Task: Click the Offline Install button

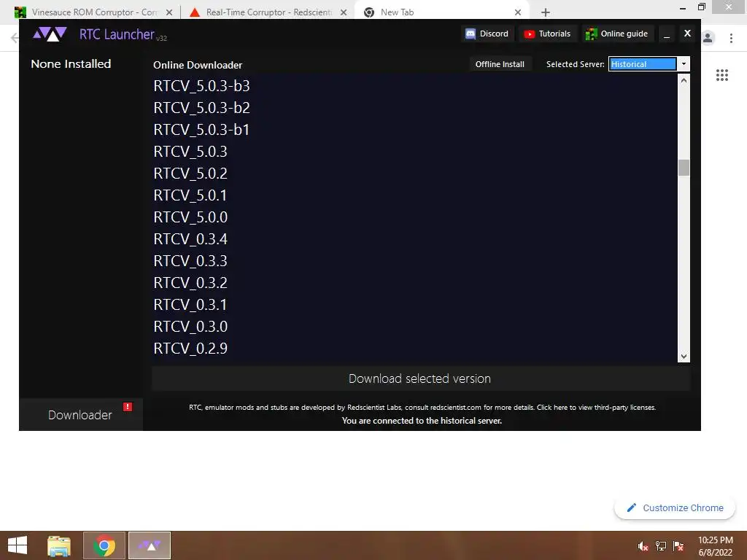Action: coord(499,64)
